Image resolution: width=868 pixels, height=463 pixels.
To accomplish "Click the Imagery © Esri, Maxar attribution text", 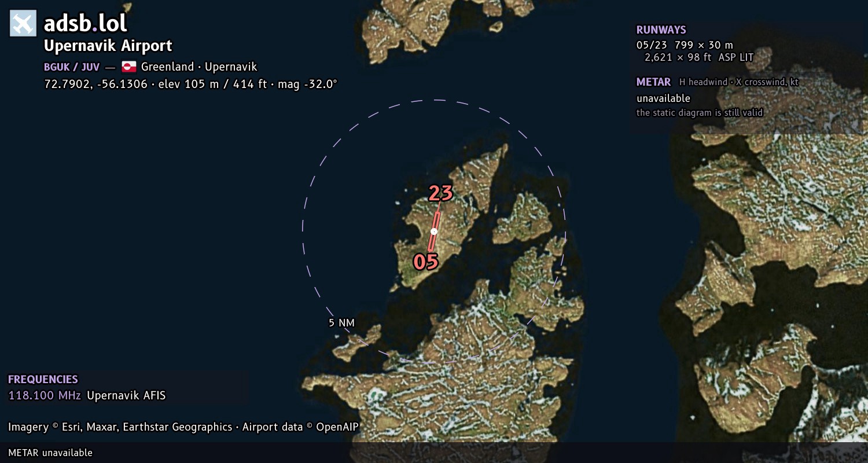I will [183, 427].
